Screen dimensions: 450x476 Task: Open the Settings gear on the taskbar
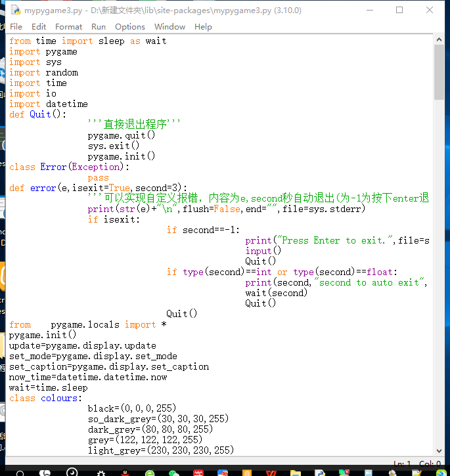pos(101,473)
